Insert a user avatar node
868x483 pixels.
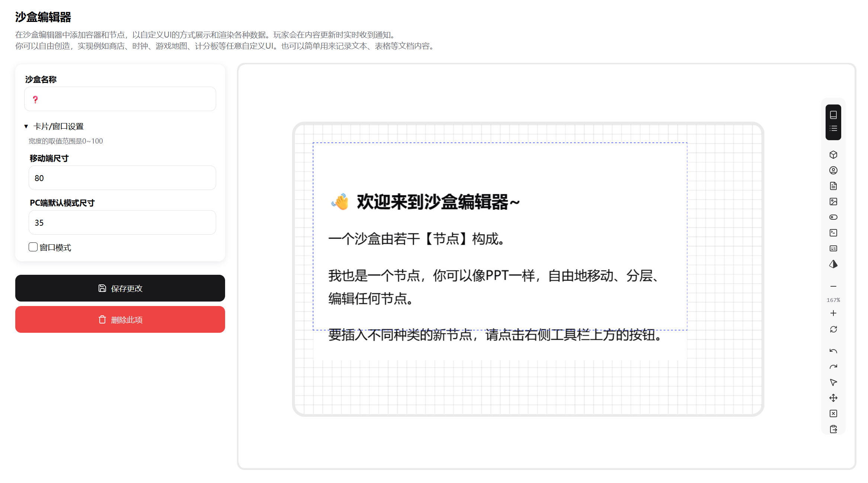coord(833,170)
